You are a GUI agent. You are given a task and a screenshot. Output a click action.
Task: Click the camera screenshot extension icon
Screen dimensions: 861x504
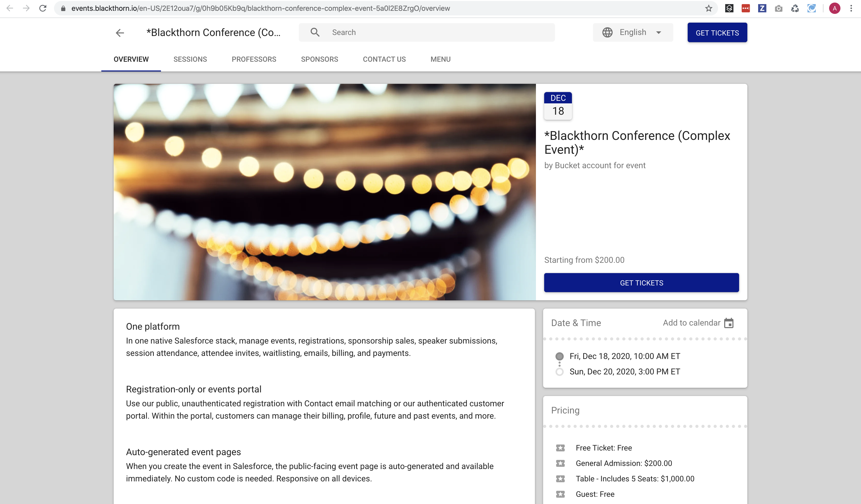[x=778, y=8]
